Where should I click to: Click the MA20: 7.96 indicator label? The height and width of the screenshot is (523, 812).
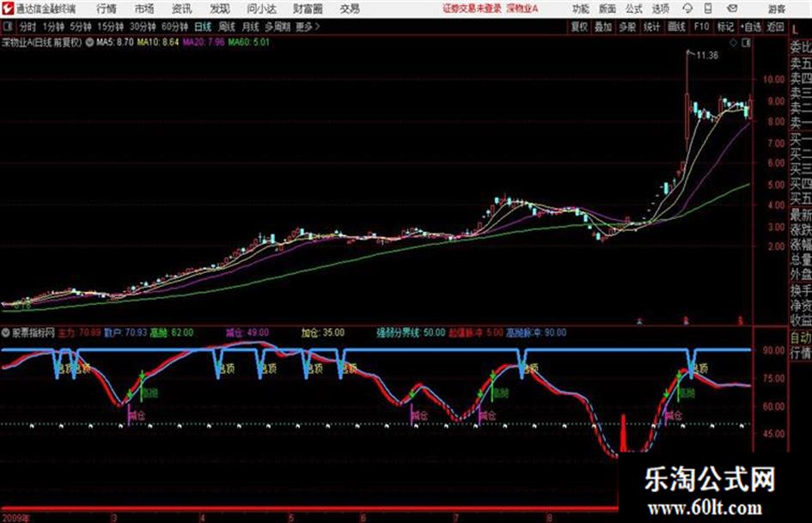[204, 42]
